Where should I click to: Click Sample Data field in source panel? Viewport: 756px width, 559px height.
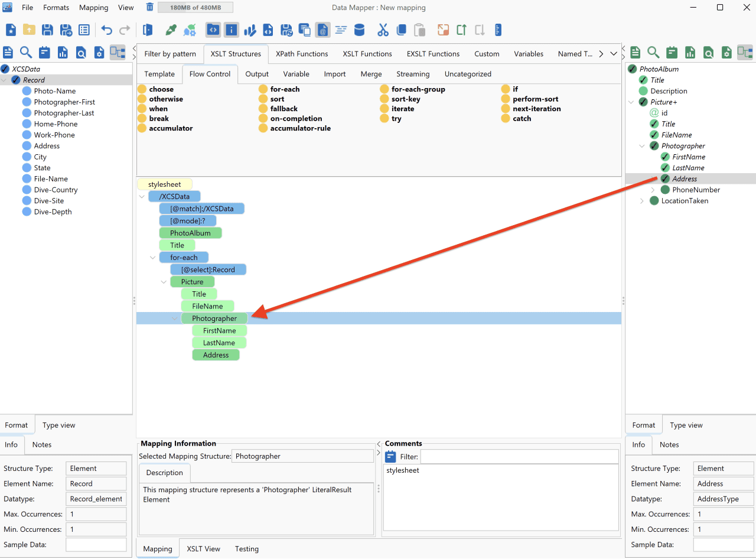pyautogui.click(x=96, y=545)
